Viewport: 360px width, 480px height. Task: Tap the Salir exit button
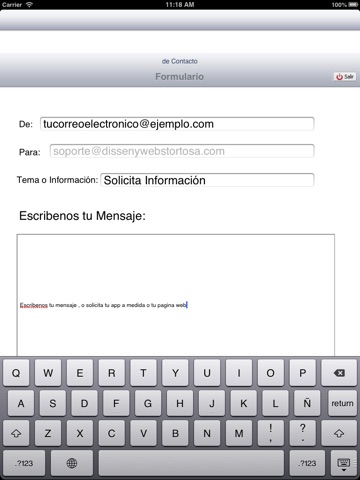pyautogui.click(x=345, y=77)
